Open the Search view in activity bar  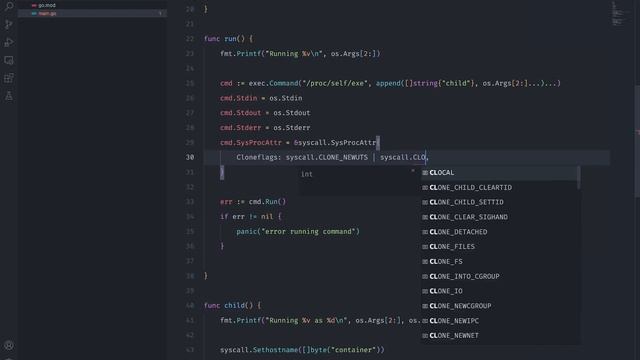(9, 6)
